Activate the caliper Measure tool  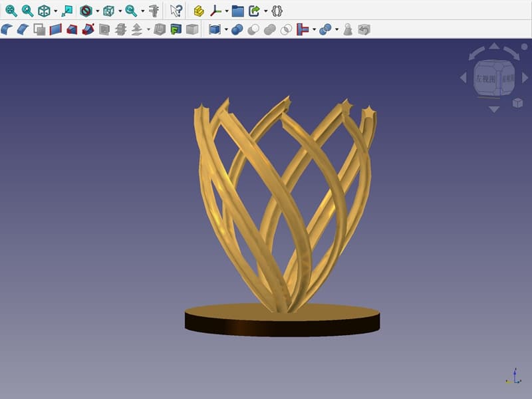[154, 11]
